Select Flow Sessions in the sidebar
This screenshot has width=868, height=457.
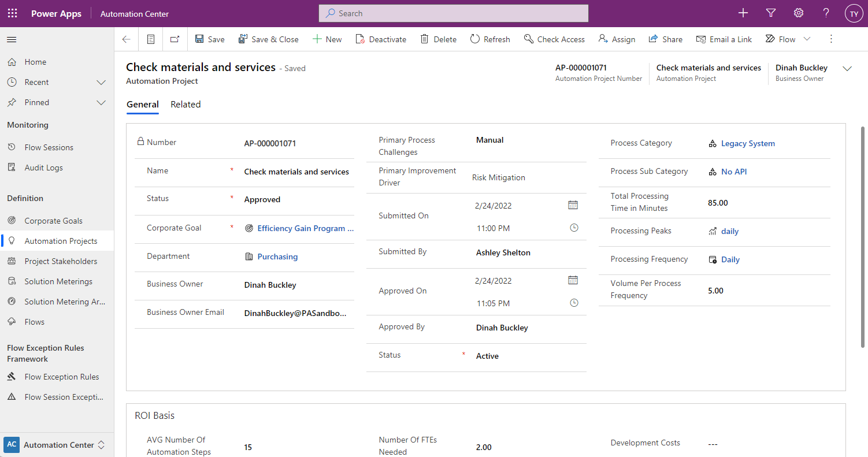point(49,147)
